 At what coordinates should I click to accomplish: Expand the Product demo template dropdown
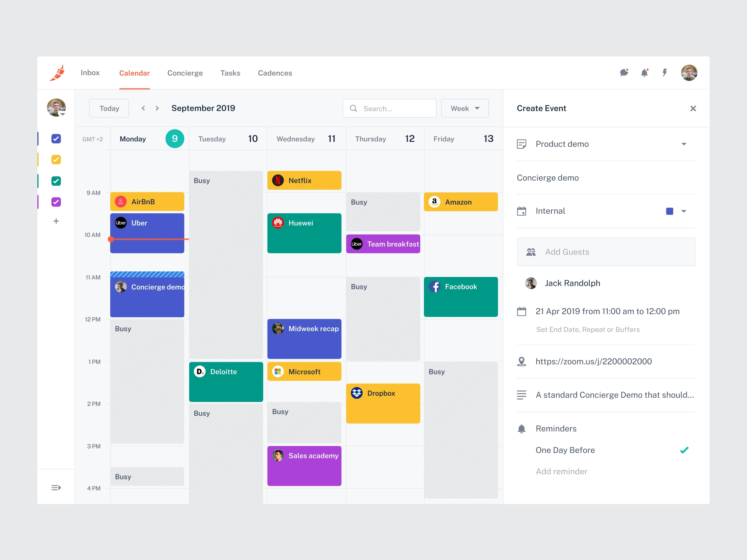684,144
